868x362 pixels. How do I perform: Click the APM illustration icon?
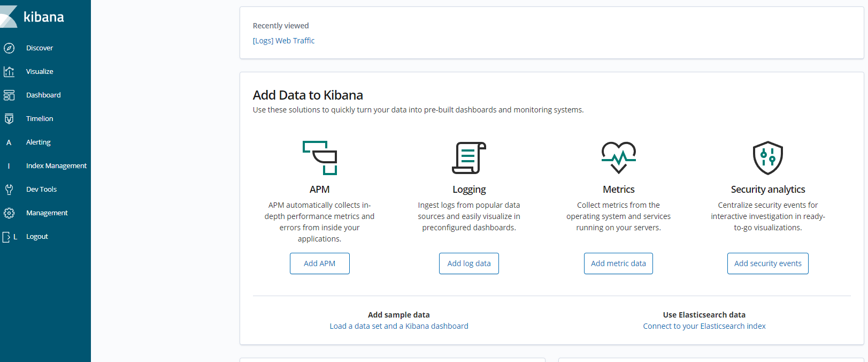(320, 158)
